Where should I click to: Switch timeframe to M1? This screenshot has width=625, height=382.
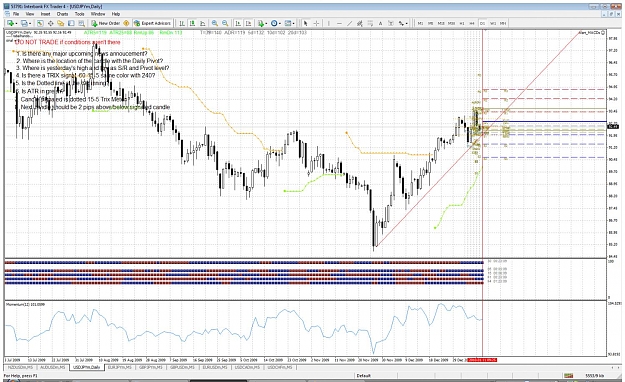pos(421,23)
